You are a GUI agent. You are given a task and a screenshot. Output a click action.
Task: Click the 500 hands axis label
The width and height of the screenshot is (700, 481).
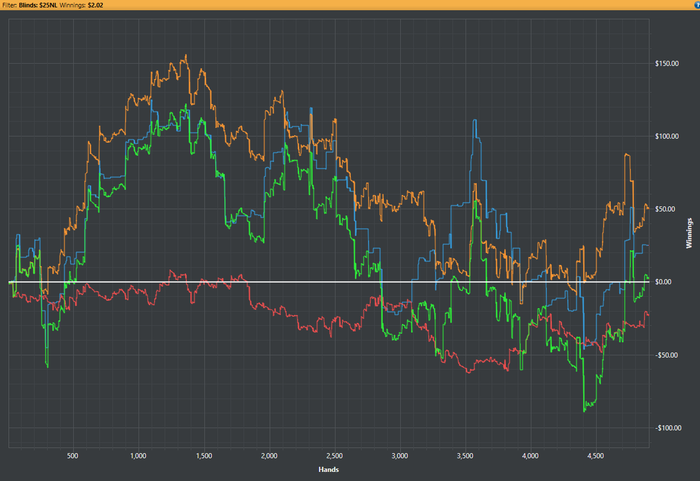tap(72, 456)
